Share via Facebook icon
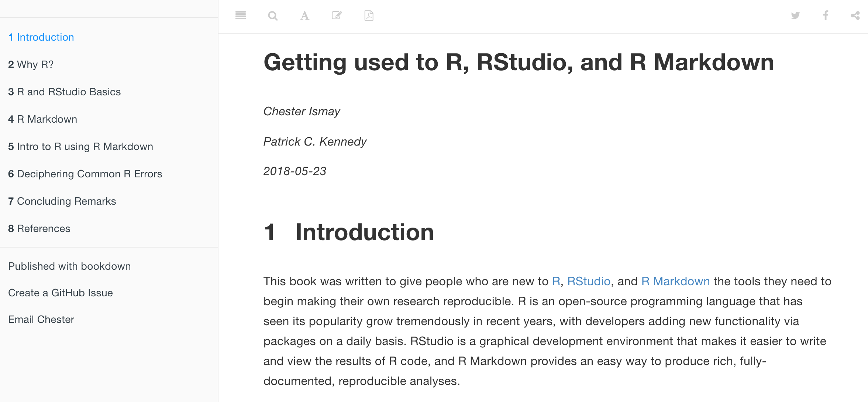This screenshot has height=402, width=868. click(x=825, y=16)
